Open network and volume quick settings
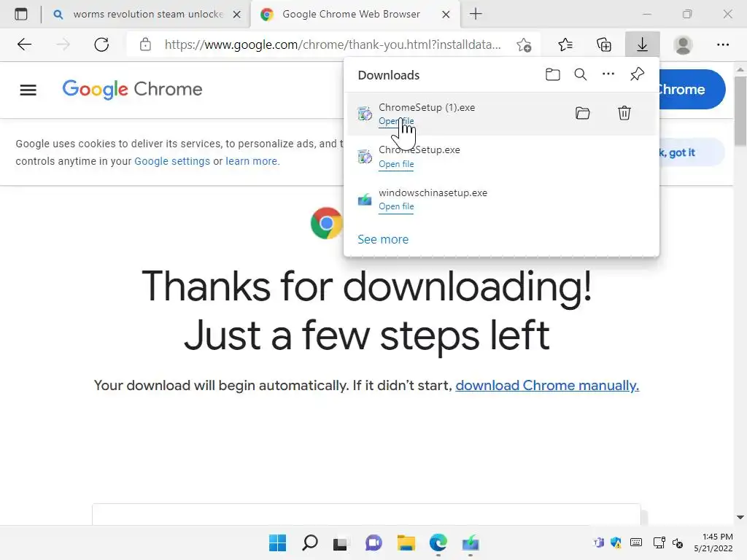This screenshot has width=747, height=560. 668,542
